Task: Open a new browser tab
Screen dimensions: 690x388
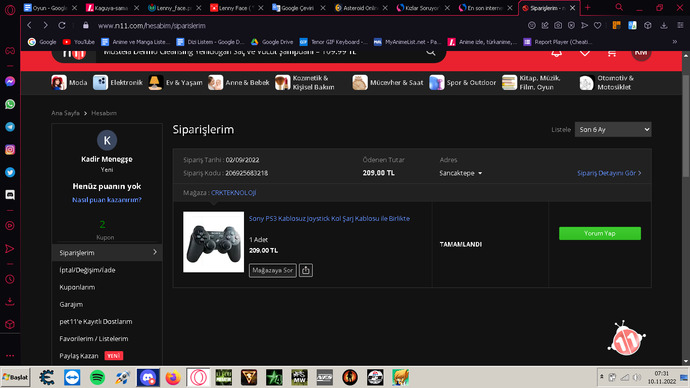Action: tap(587, 7)
